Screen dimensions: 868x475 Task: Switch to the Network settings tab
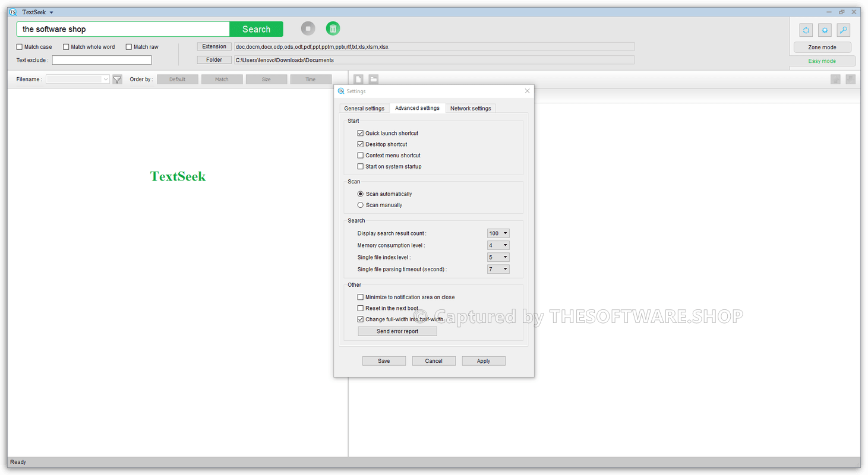pyautogui.click(x=471, y=108)
